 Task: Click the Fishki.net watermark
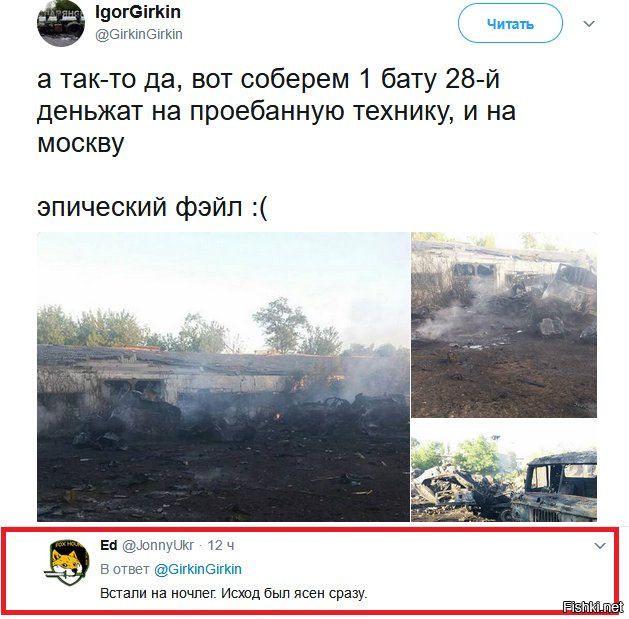[x=593, y=607]
